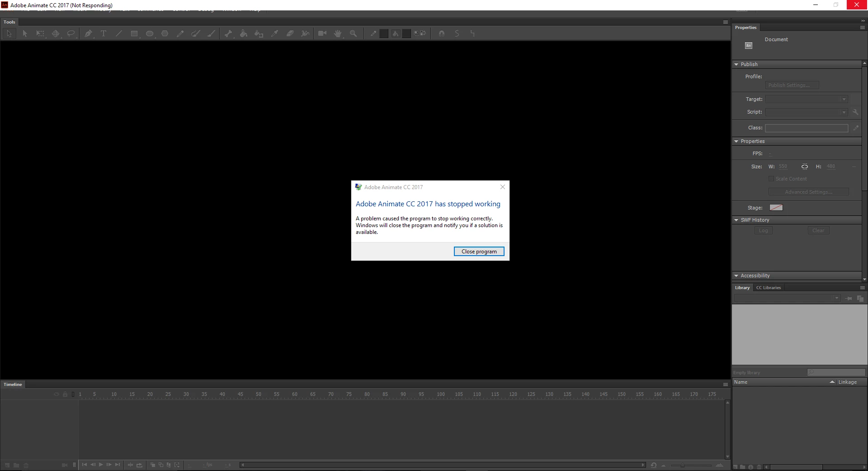Select the Paint Bucket tool

point(244,33)
